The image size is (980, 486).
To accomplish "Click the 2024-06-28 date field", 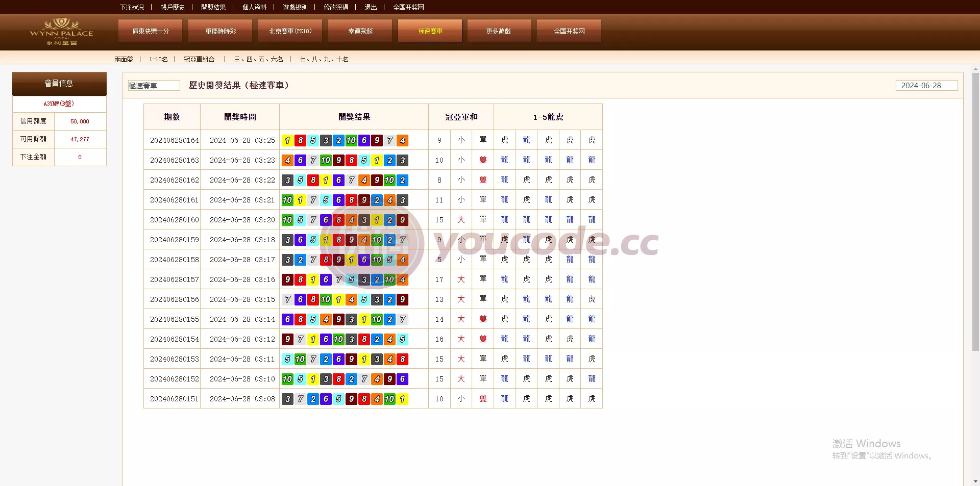I will [926, 86].
